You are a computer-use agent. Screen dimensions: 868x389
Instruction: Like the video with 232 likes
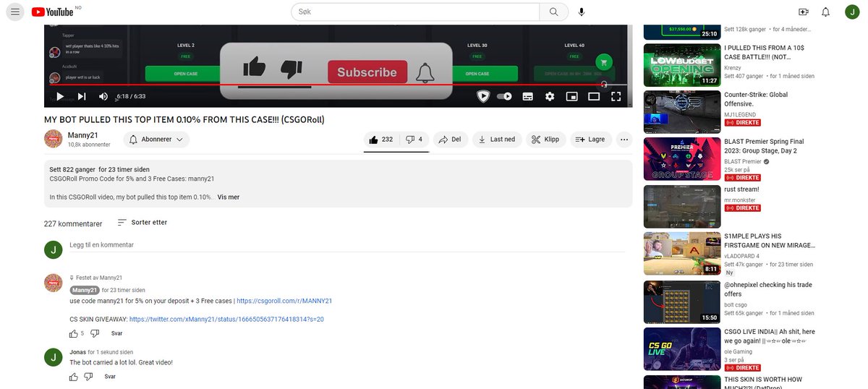pos(381,140)
